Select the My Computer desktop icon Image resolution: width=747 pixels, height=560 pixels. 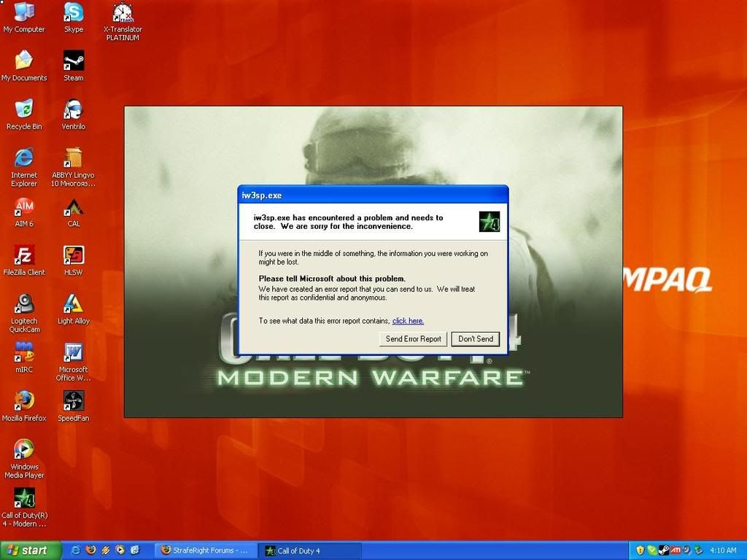(x=24, y=18)
